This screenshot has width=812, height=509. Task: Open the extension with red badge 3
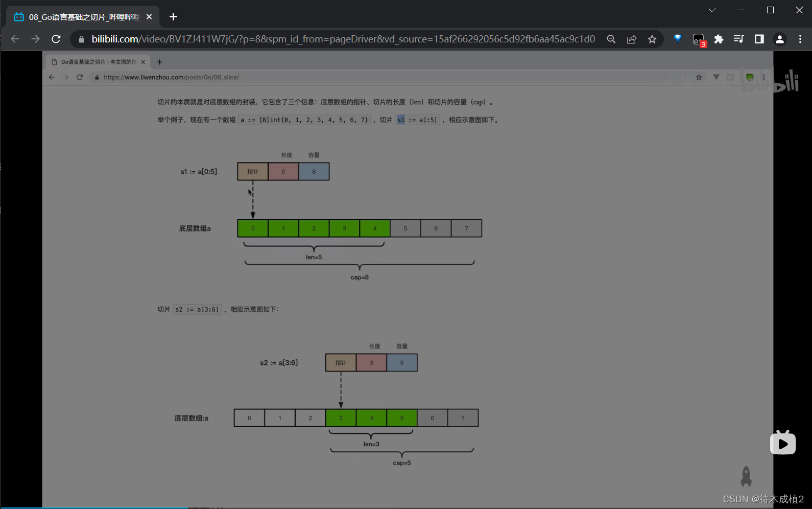pyautogui.click(x=698, y=39)
